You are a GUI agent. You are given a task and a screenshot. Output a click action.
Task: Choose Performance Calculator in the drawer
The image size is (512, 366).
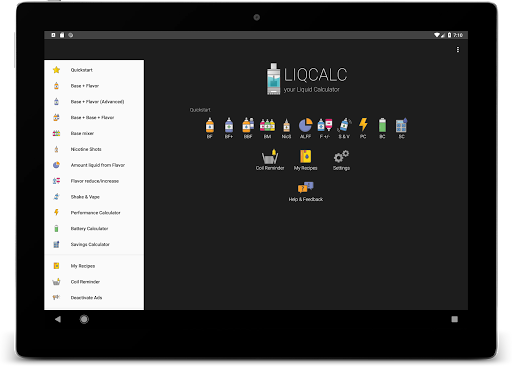point(94,213)
